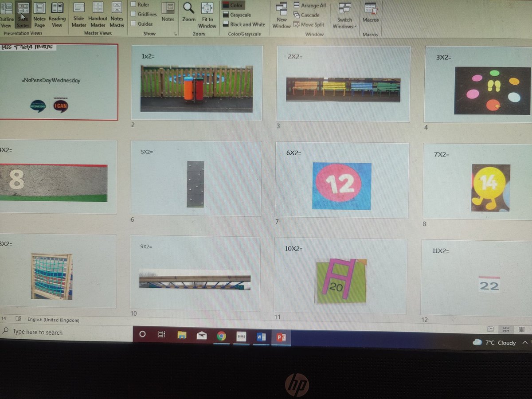The width and height of the screenshot is (532, 399).
Task: Open the SIMS app on taskbar
Action: click(x=241, y=337)
